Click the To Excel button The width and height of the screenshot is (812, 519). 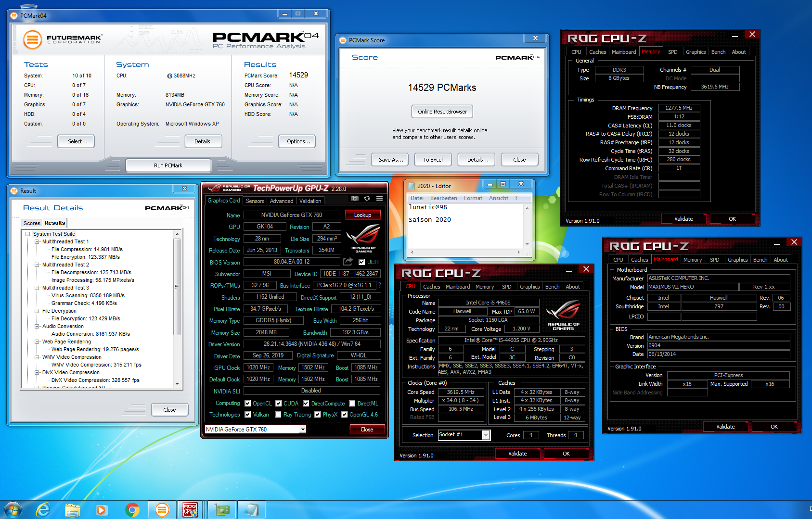(433, 160)
